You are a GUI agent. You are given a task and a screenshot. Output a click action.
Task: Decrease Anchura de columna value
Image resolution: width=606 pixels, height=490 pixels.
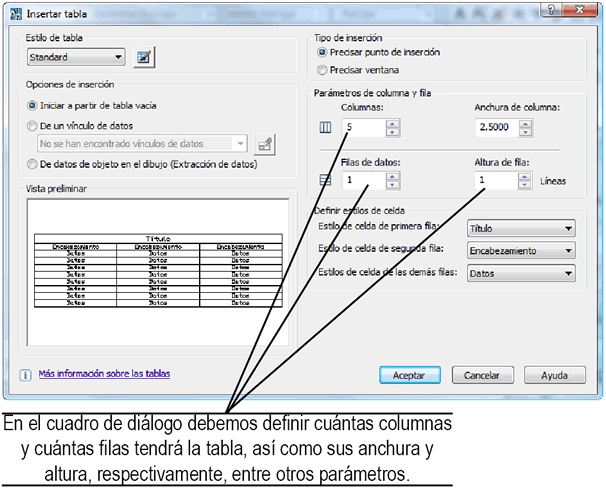click(x=525, y=133)
